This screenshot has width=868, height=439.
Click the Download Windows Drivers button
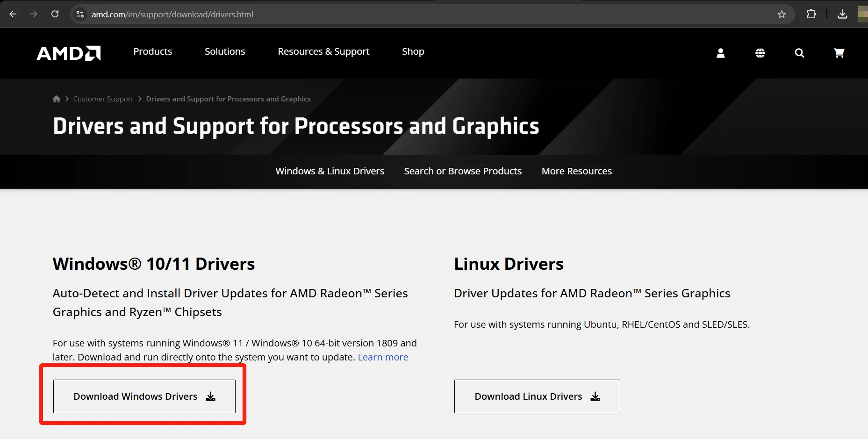point(144,396)
